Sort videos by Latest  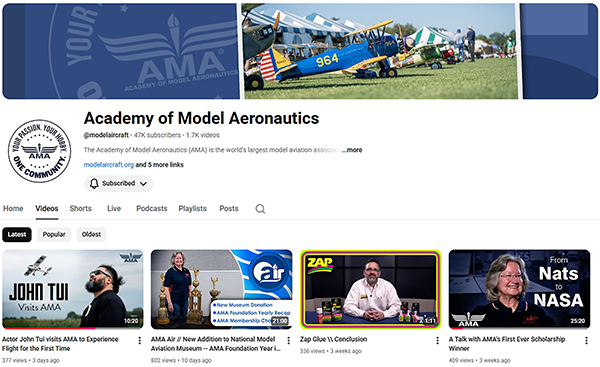click(x=17, y=235)
